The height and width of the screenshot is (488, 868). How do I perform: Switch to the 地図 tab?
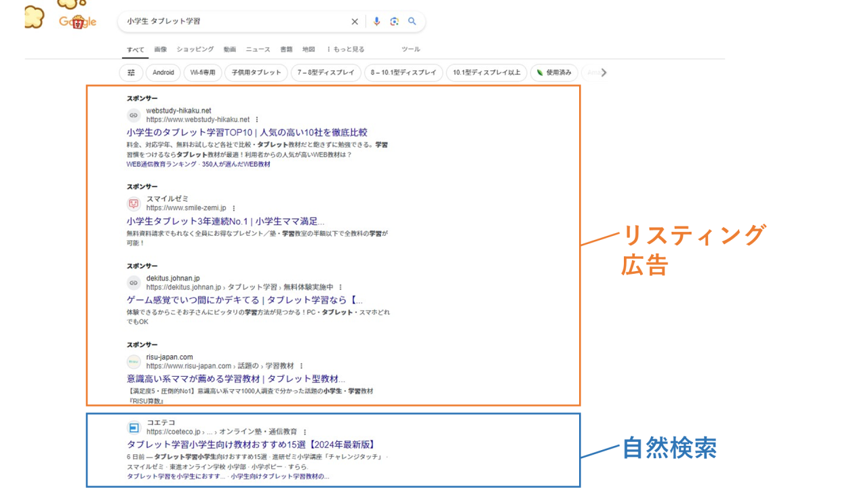click(x=309, y=49)
